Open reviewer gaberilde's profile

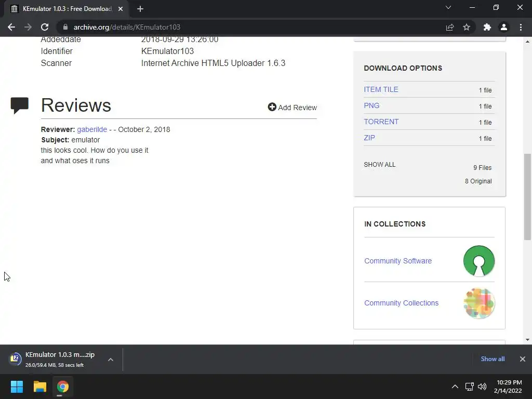[x=92, y=129]
